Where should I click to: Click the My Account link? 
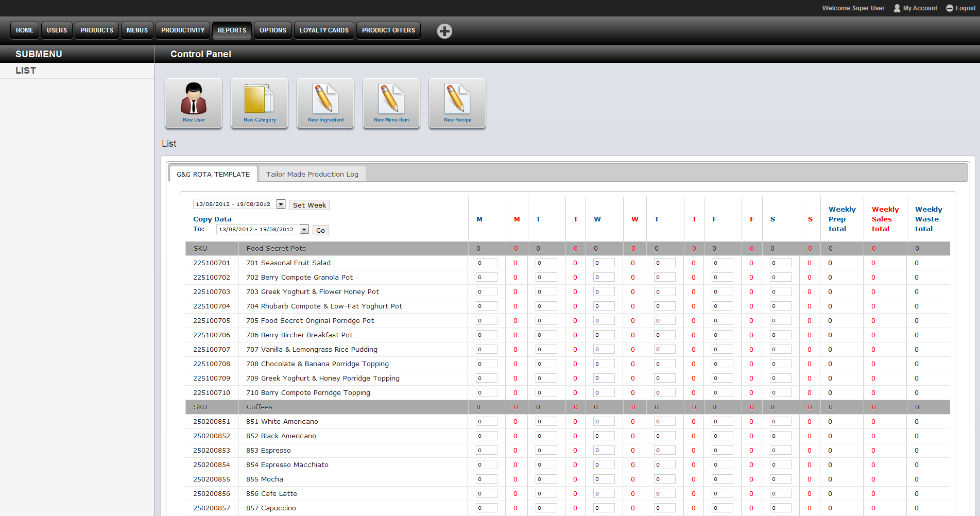coord(920,8)
